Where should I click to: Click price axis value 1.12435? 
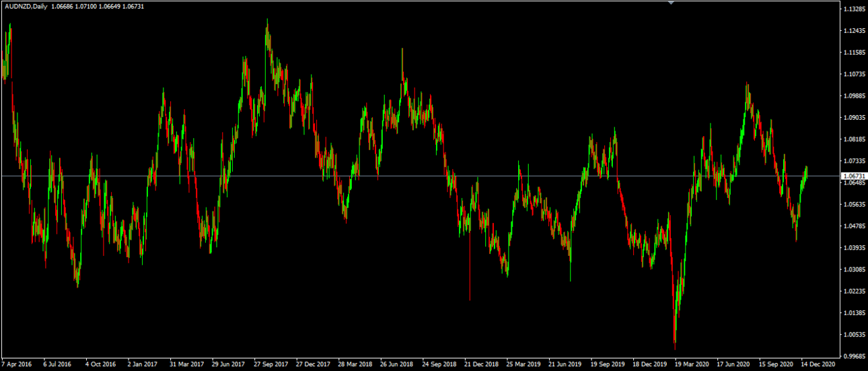(853, 31)
